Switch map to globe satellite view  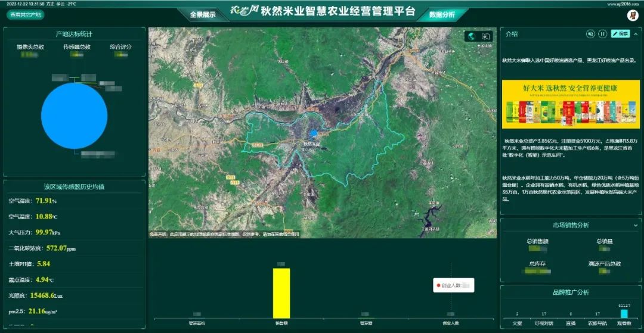pos(472,36)
